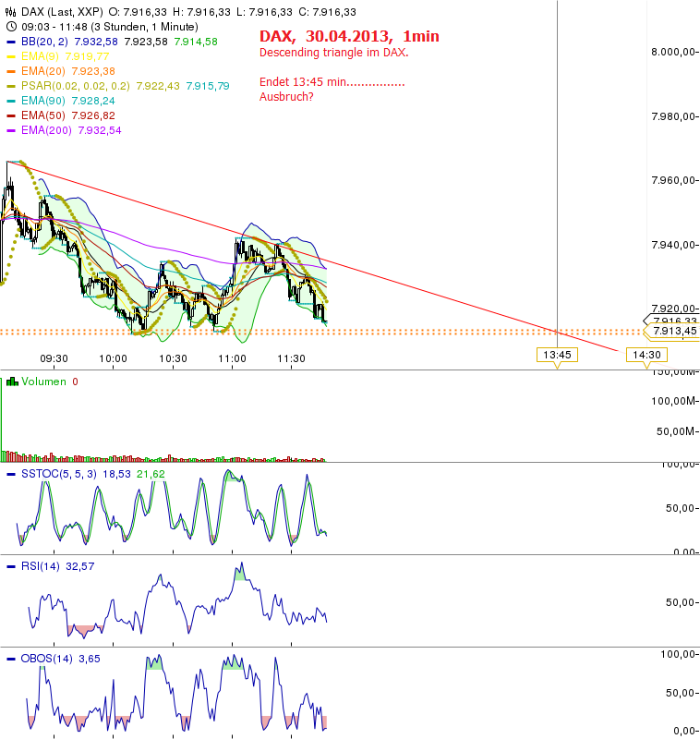Click the 11:30 time axis label
700x739 pixels.
(292, 358)
